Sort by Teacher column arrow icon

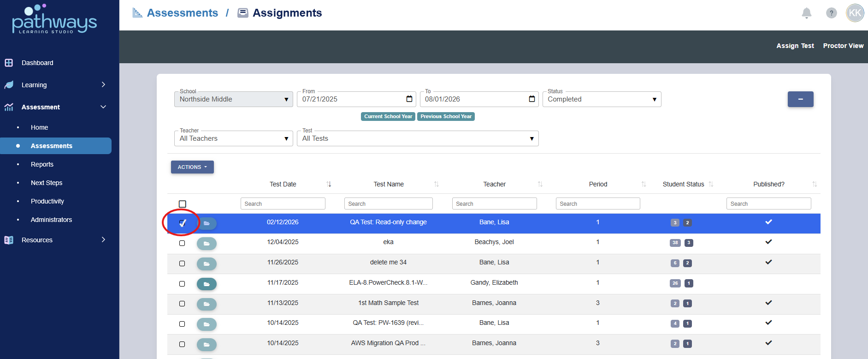coord(540,184)
